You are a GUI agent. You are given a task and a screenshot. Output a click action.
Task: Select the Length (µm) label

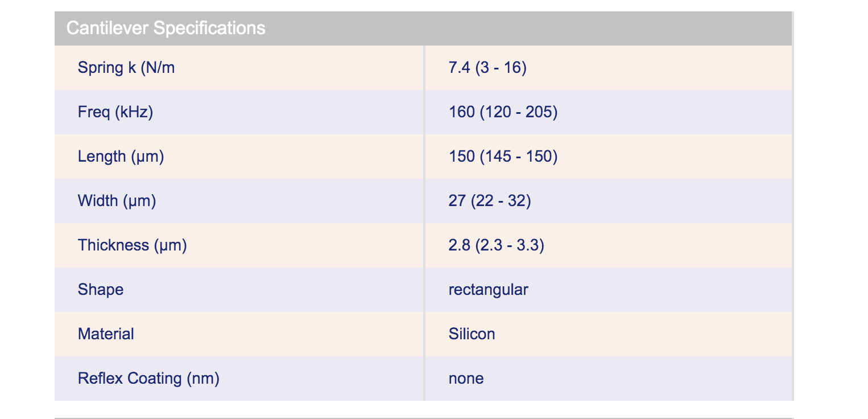[121, 157]
